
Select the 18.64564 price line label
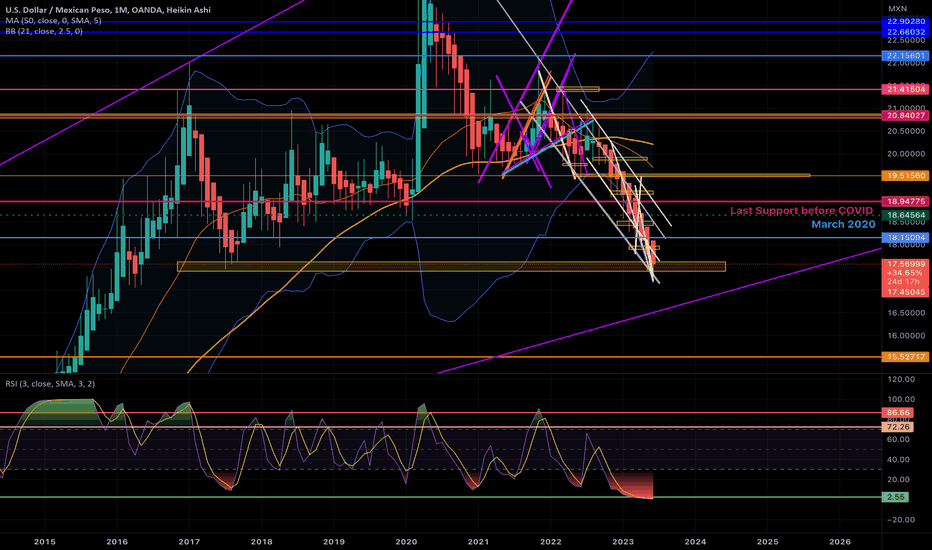pos(906,215)
